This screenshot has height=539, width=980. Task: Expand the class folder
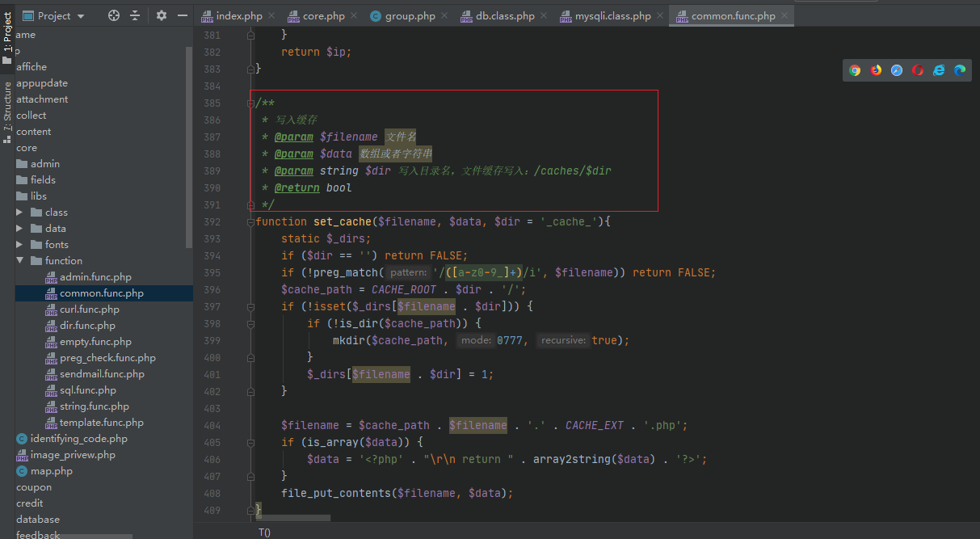(20, 213)
